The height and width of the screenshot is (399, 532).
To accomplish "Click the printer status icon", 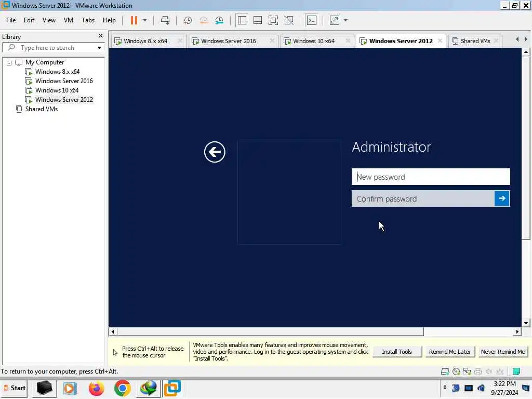I will click(478, 371).
